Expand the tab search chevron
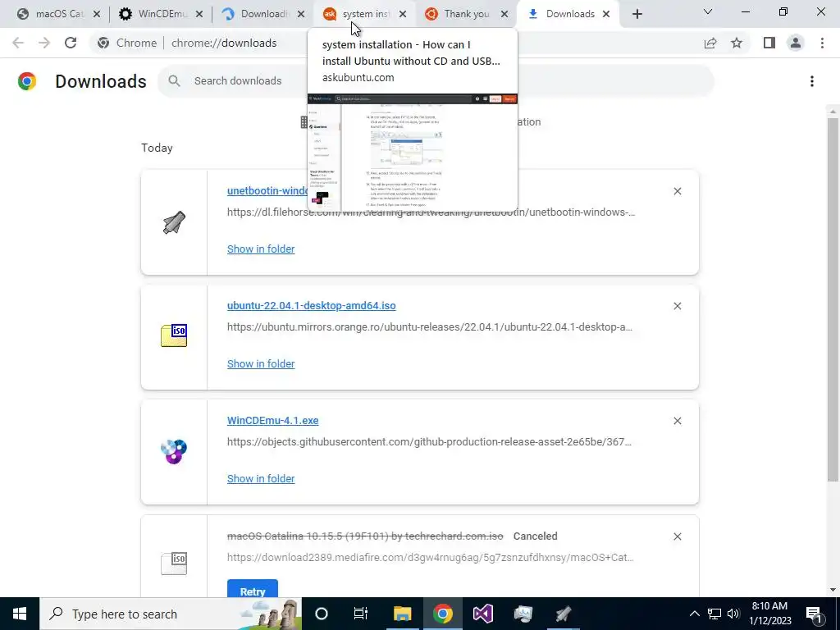 tap(708, 11)
